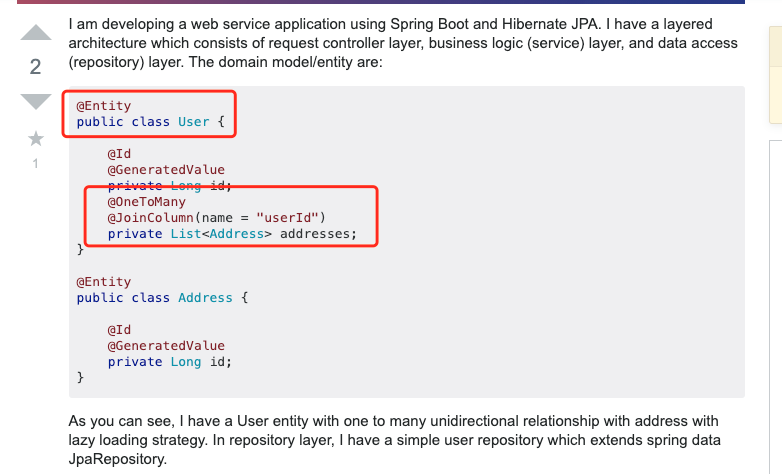
Task: Click the first @Entity annotation above User
Action: coord(103,106)
